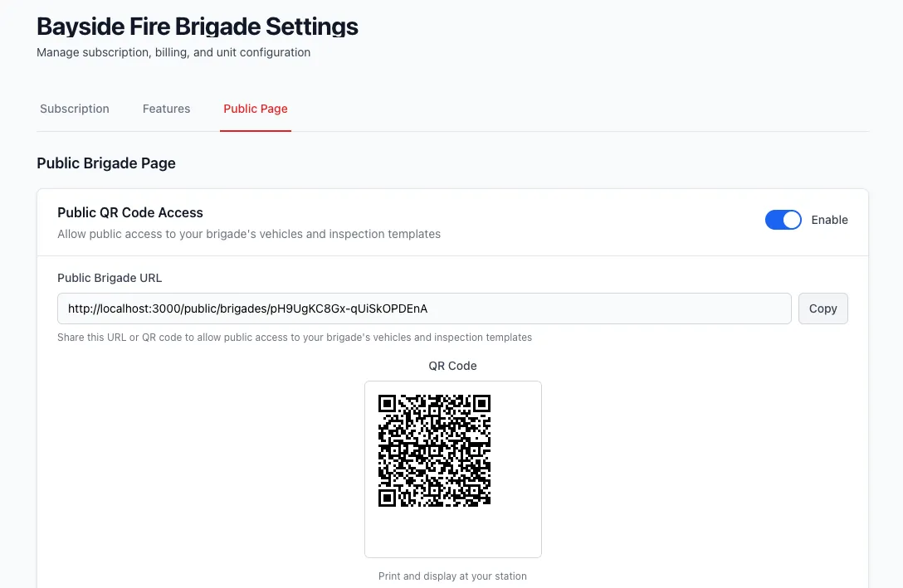This screenshot has width=903, height=588.
Task: Copy the public brigade URL
Action: click(x=823, y=309)
